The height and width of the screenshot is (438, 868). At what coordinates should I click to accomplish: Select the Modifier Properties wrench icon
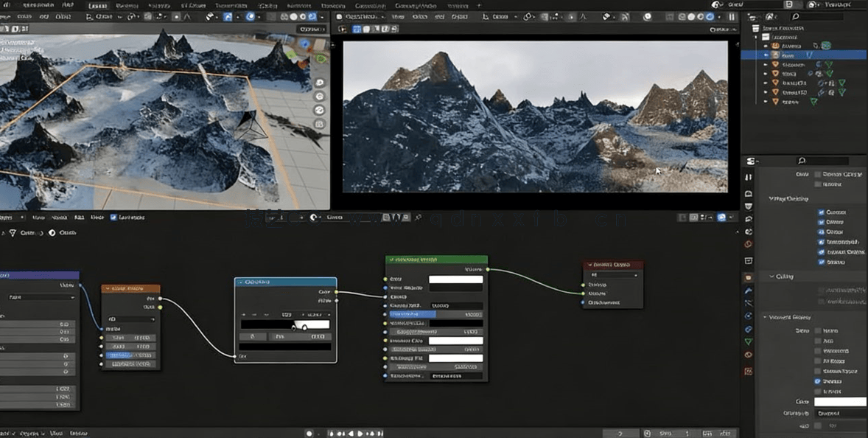coord(748,291)
